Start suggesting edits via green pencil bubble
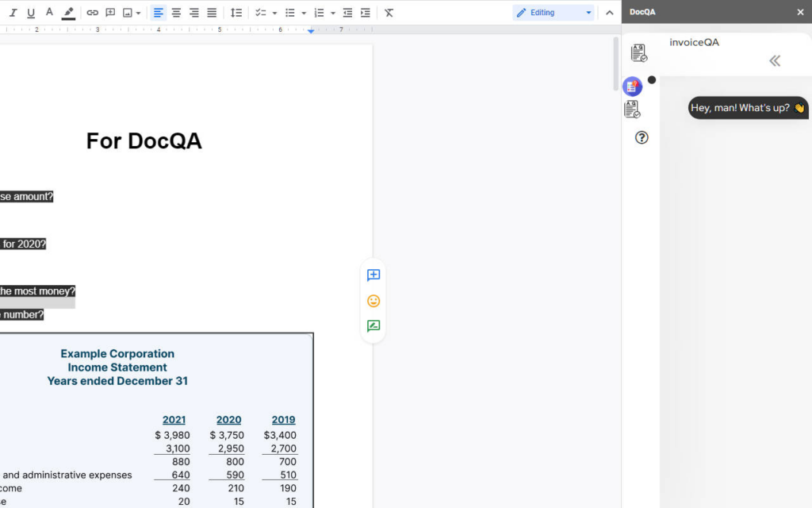 click(x=373, y=325)
